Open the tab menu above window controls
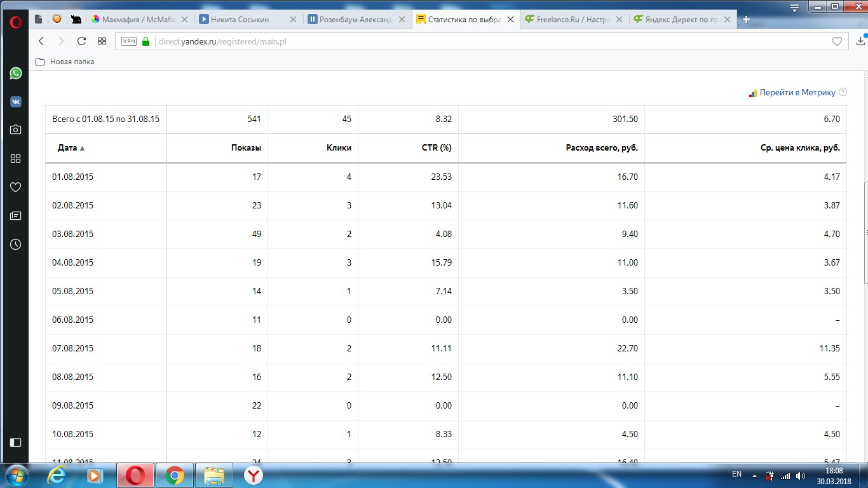This screenshot has width=868, height=488. [x=794, y=8]
